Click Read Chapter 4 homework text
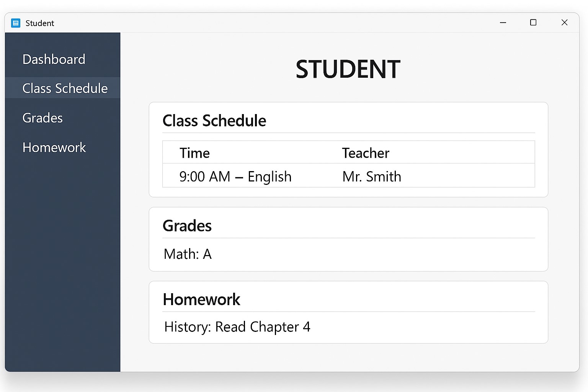 click(x=263, y=327)
